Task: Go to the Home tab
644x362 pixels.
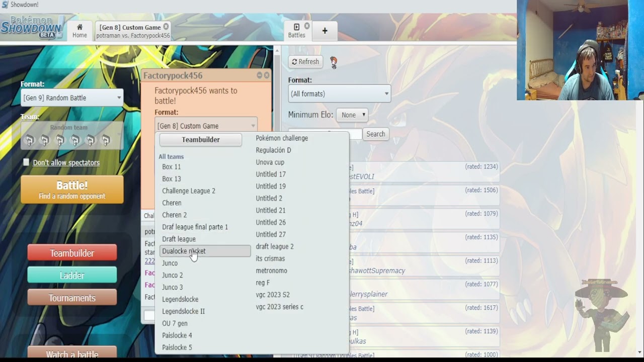Action: pos(79,31)
